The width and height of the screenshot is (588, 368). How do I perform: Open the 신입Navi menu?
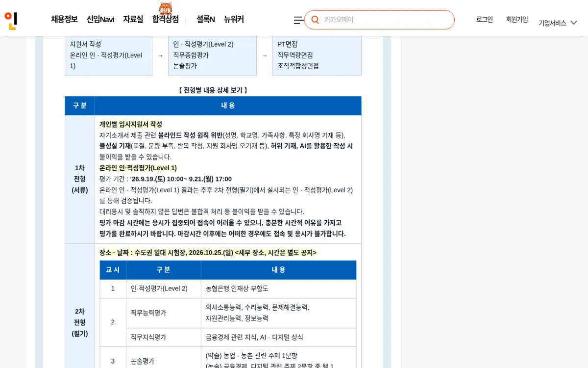coord(100,19)
